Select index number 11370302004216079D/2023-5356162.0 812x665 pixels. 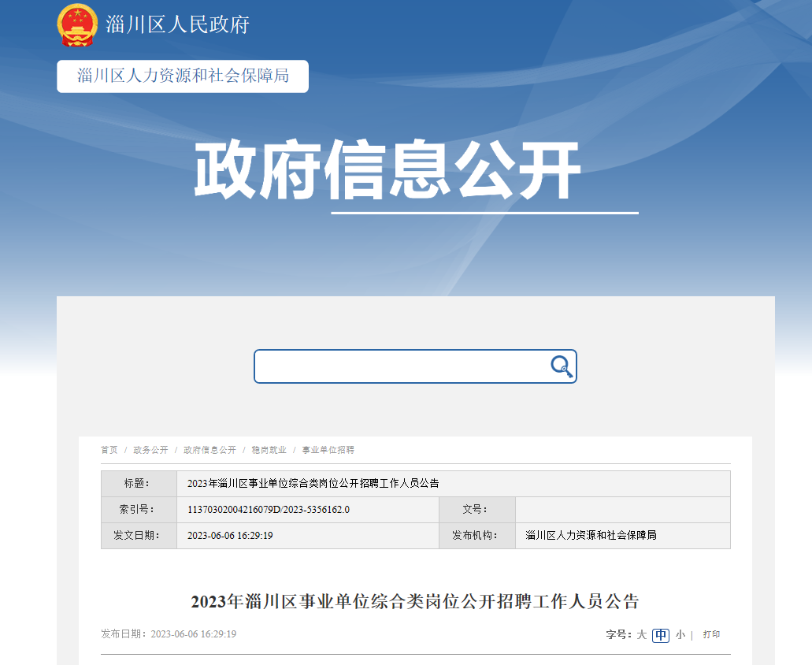click(269, 510)
